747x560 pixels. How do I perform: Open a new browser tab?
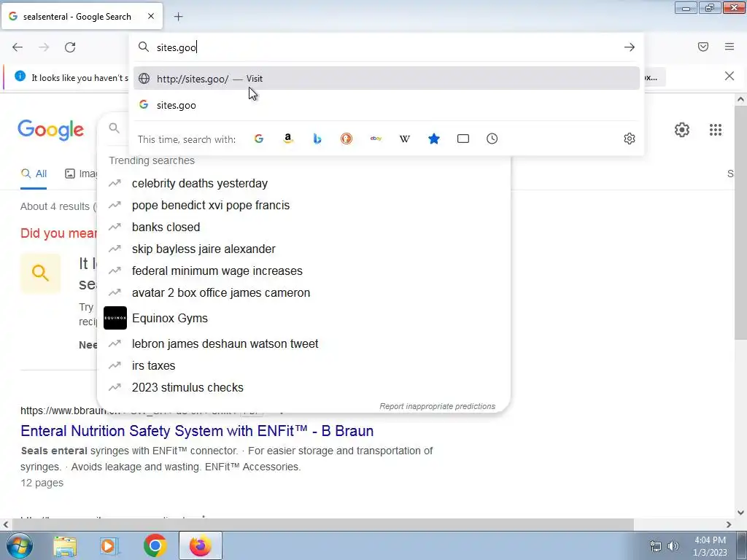tap(178, 17)
